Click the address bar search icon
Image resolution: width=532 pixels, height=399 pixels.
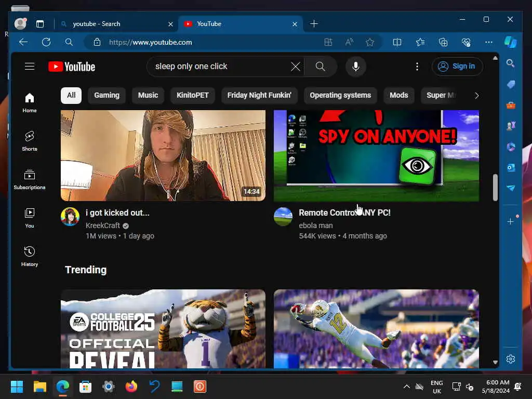[x=69, y=42]
